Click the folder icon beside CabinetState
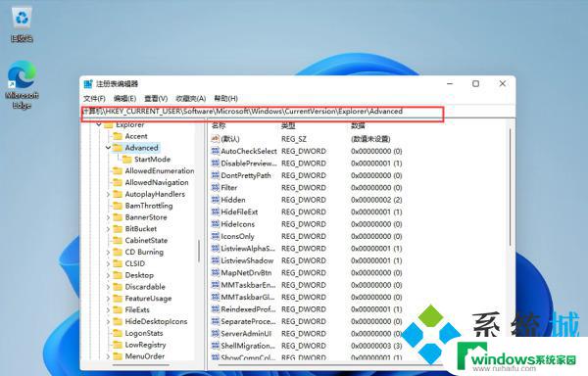Image resolution: width=588 pixels, height=376 pixels. (119, 241)
